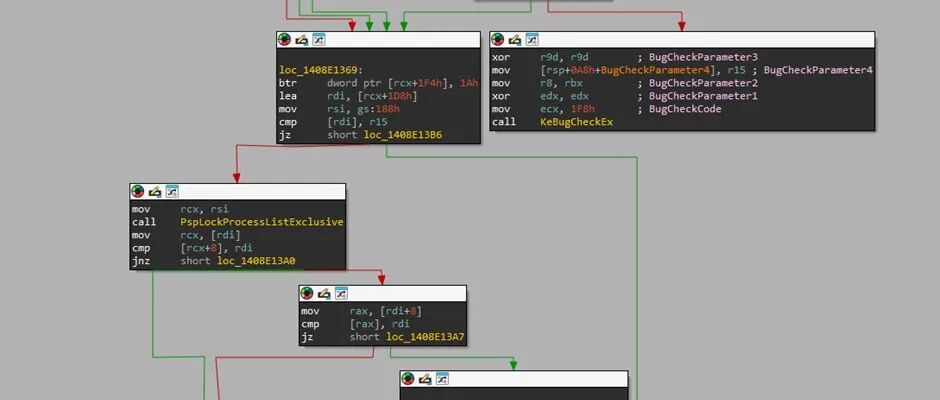
Task: Click the edit pencil icon on 'mov rax, [rdi+8]' block
Action: click(x=324, y=293)
